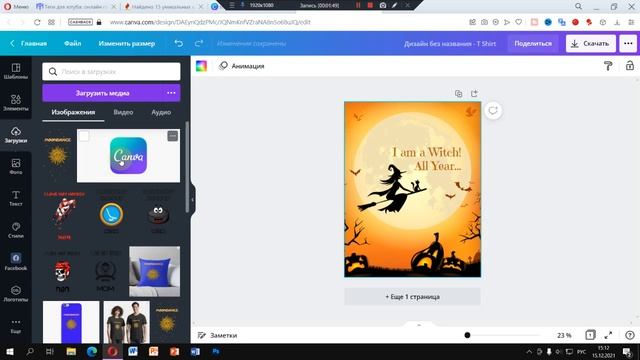Screen dimensions: 640x360
Task: Open Photoshop from the taskbar
Action: (216, 351)
